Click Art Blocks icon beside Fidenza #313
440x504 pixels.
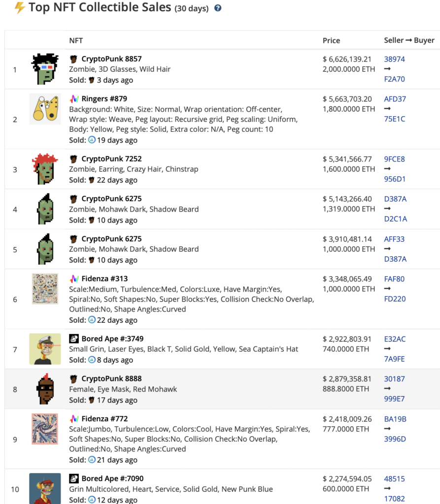coord(74,279)
